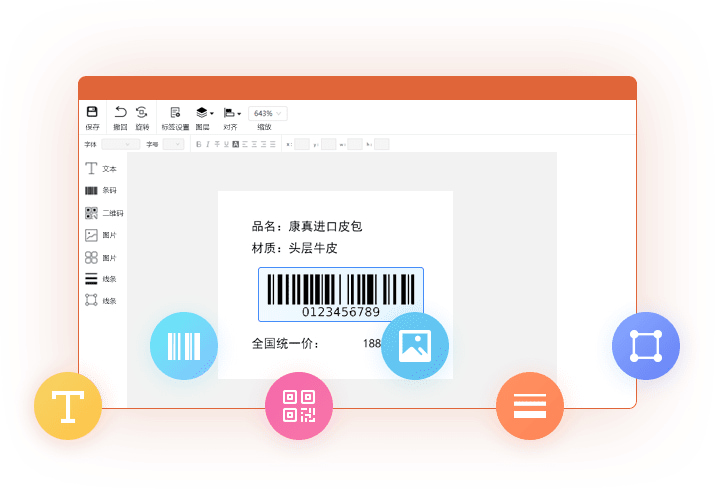Set text alignment to center
Screen dimensions: 715x489
[x=254, y=145]
